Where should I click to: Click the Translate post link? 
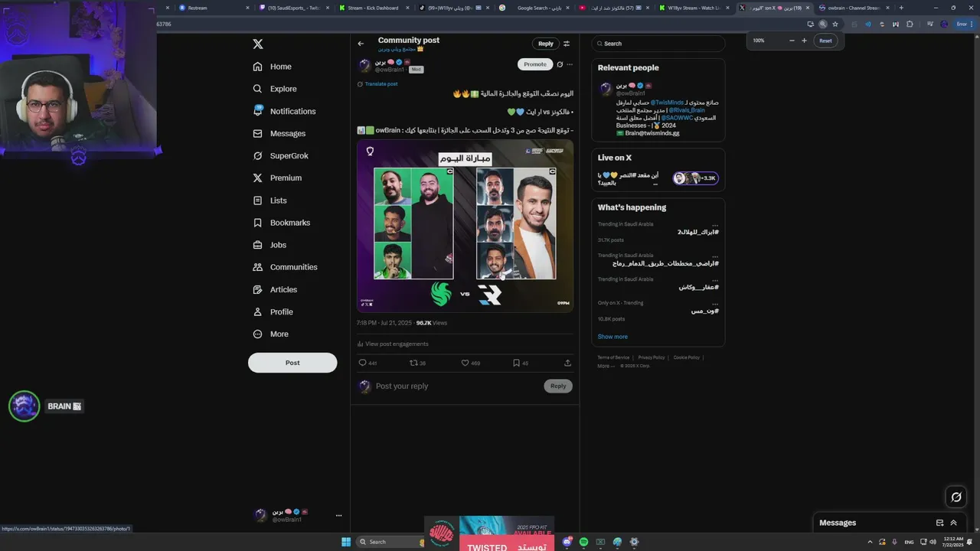click(381, 84)
